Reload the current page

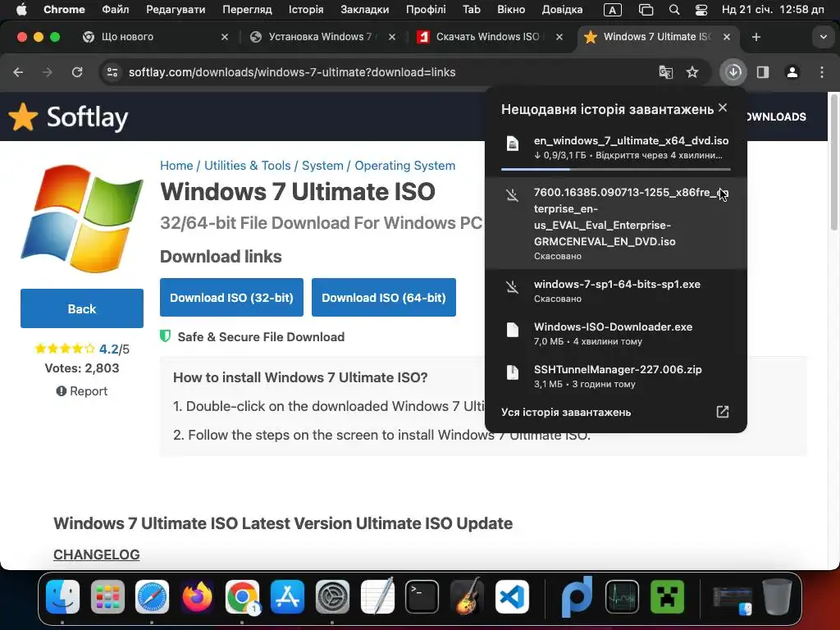(x=77, y=72)
